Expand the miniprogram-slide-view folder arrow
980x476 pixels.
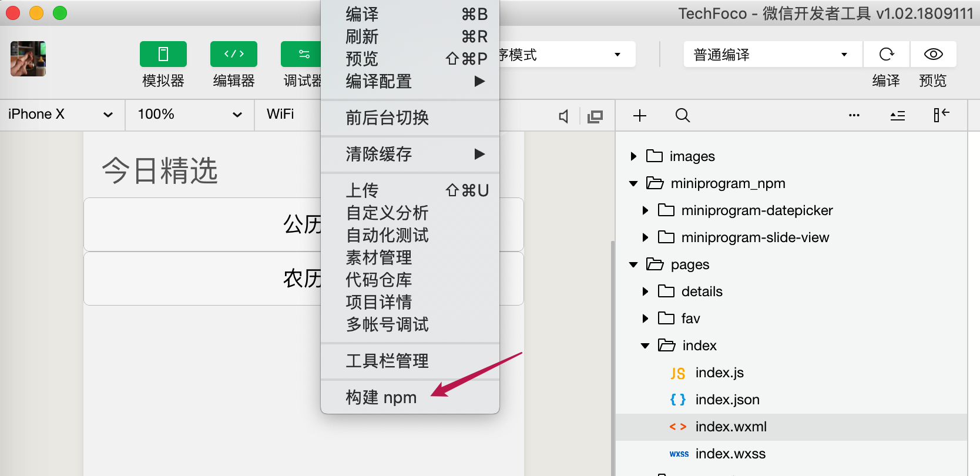pyautogui.click(x=645, y=237)
